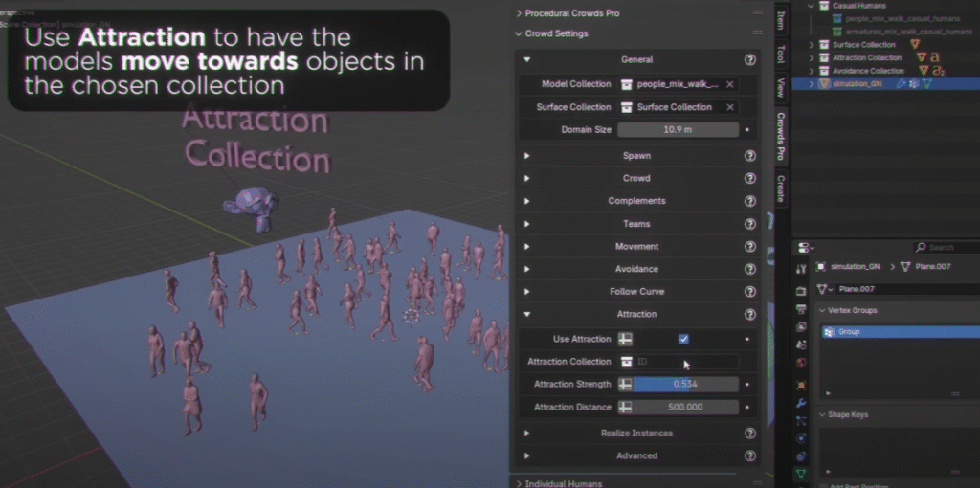980x488 pixels.
Task: Open the Object Data properties tab icon
Action: (x=801, y=474)
